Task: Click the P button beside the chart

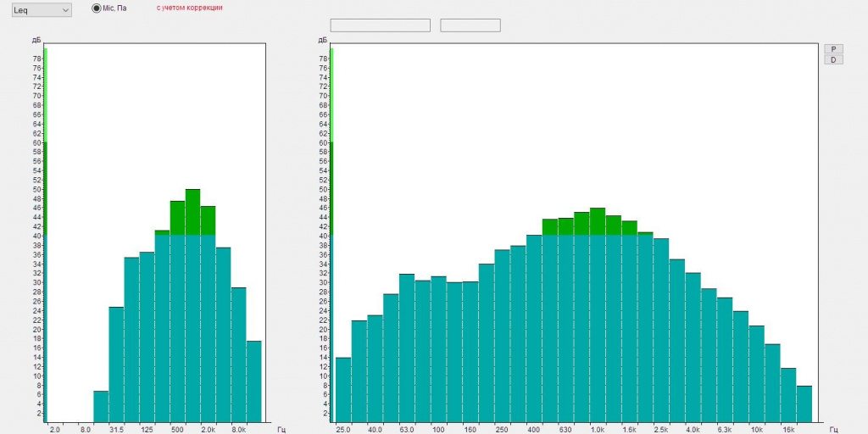Action: coord(834,48)
